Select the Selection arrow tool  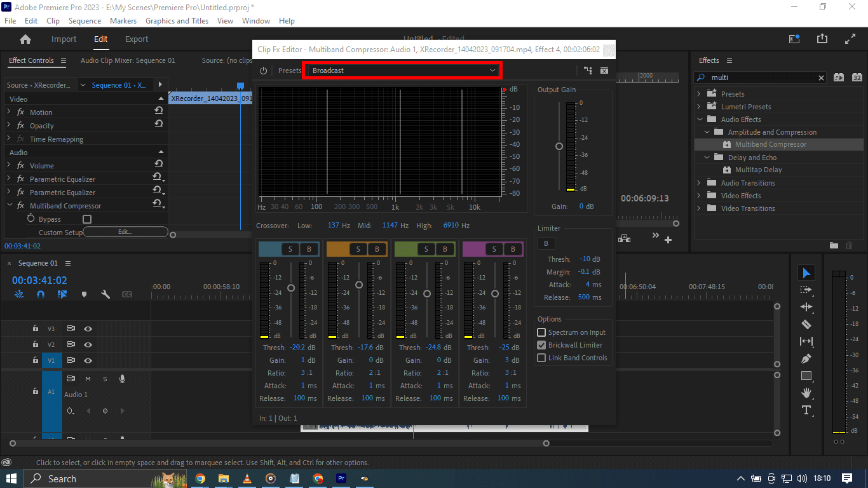806,273
